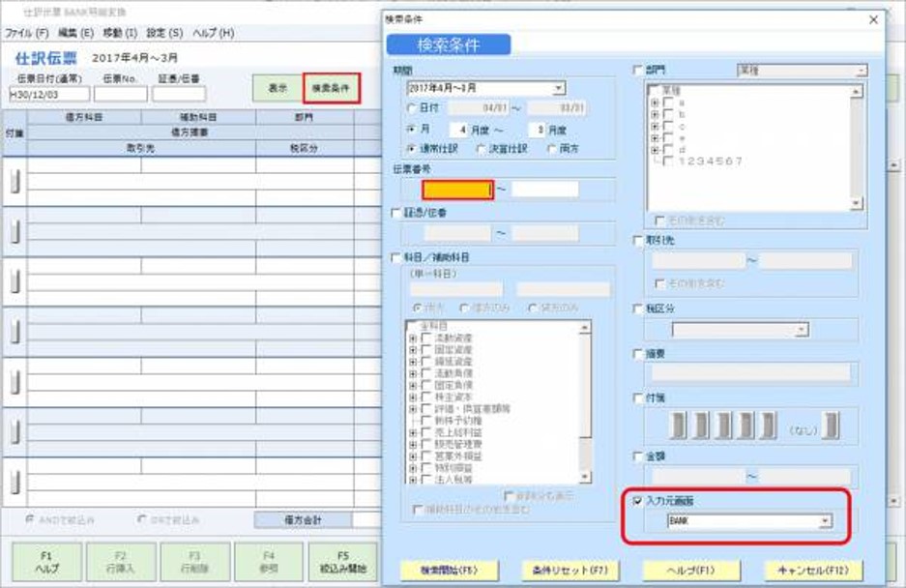Click the fusen clip icon on second journal row
The image size is (906, 588).
click(14, 229)
